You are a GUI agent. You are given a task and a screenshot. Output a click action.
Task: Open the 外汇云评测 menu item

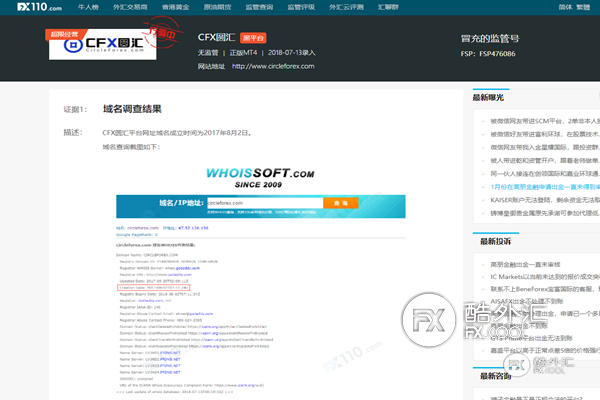[x=346, y=7]
